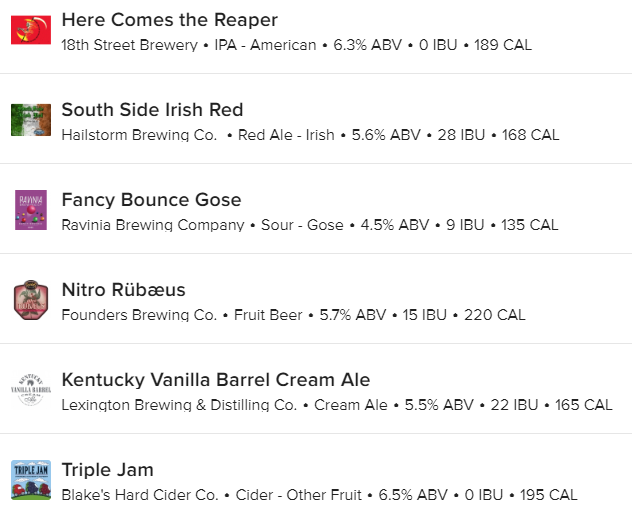
Task: Open the Here Comes the Reaper title
Action: point(170,20)
